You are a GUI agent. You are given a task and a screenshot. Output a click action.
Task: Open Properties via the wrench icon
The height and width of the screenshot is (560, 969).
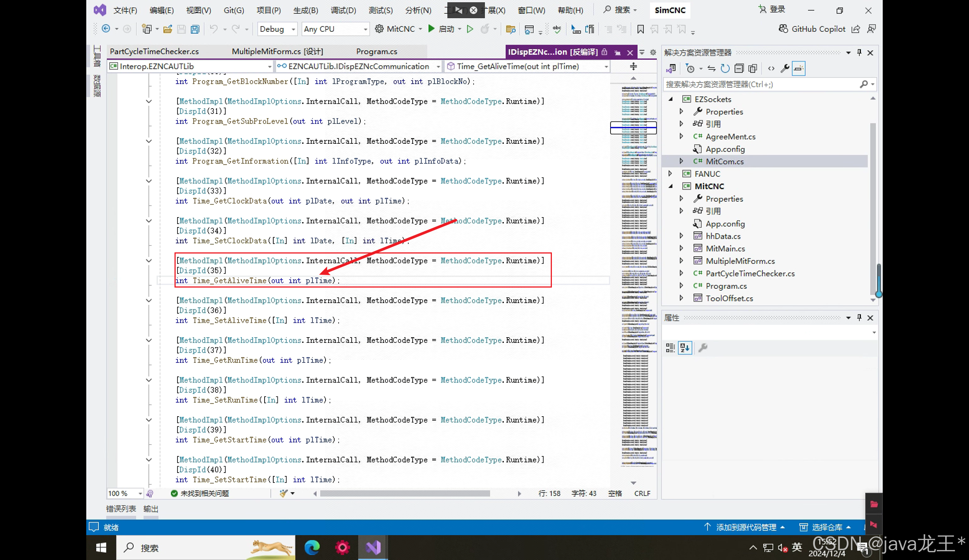[784, 68]
